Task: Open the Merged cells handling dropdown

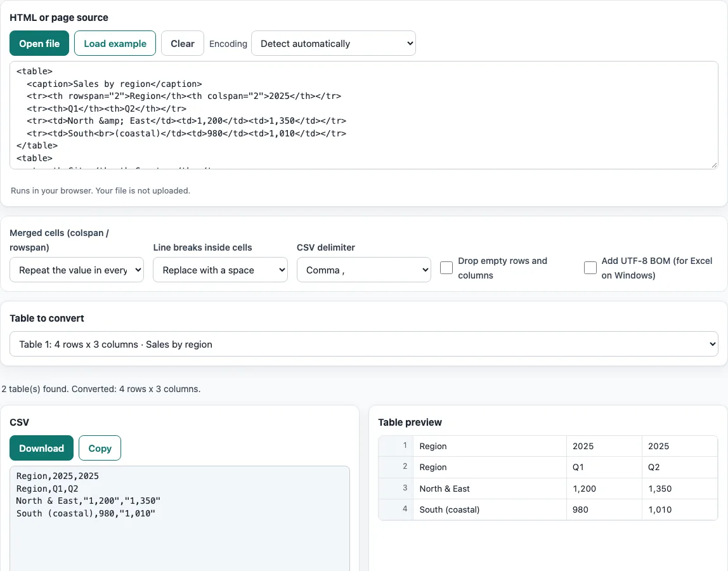Action: pyautogui.click(x=77, y=270)
